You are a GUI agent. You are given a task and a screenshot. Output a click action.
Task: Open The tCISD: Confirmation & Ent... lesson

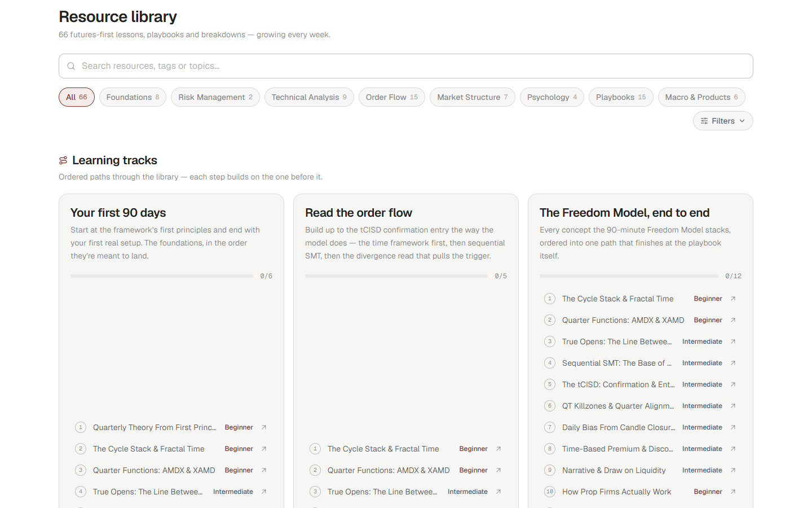(641, 384)
